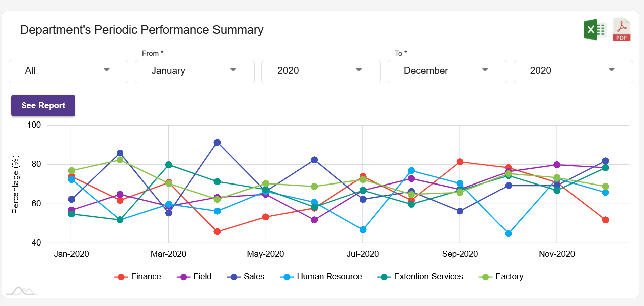
Task: Export the report as PDF
Action: (x=621, y=30)
